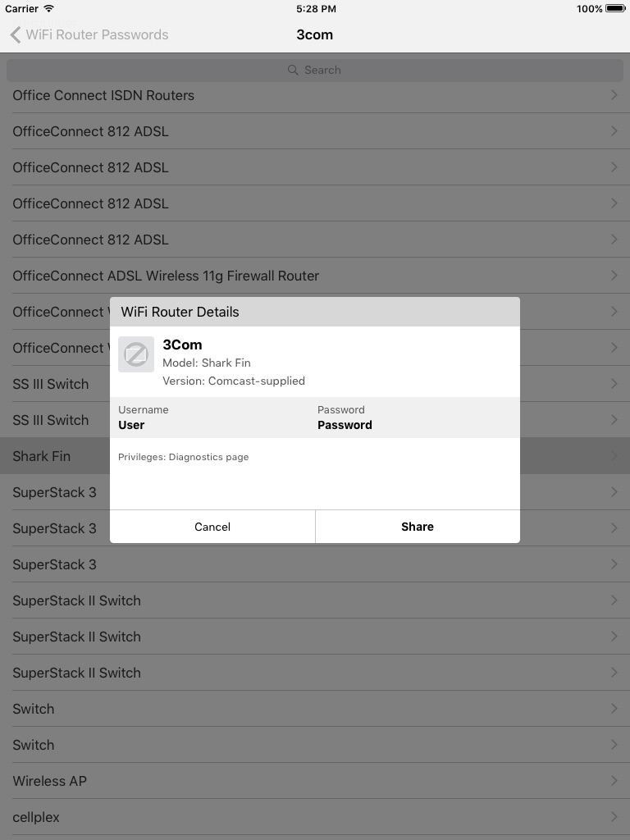Select the Wireless AP list entry
The width and height of the screenshot is (630, 840).
tap(49, 781)
